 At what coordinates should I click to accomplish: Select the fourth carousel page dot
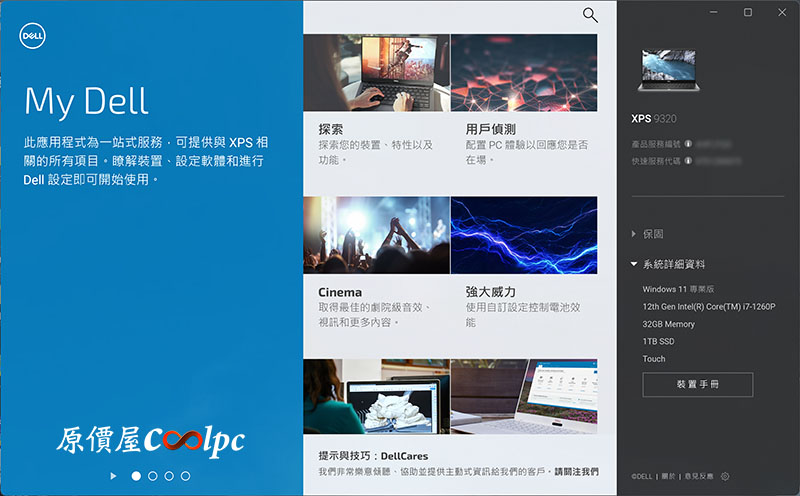[x=185, y=476]
